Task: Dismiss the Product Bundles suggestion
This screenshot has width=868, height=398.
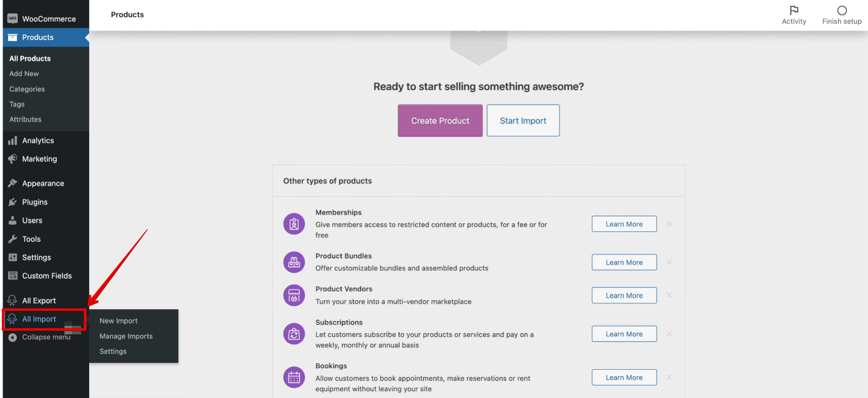Action: [669, 262]
